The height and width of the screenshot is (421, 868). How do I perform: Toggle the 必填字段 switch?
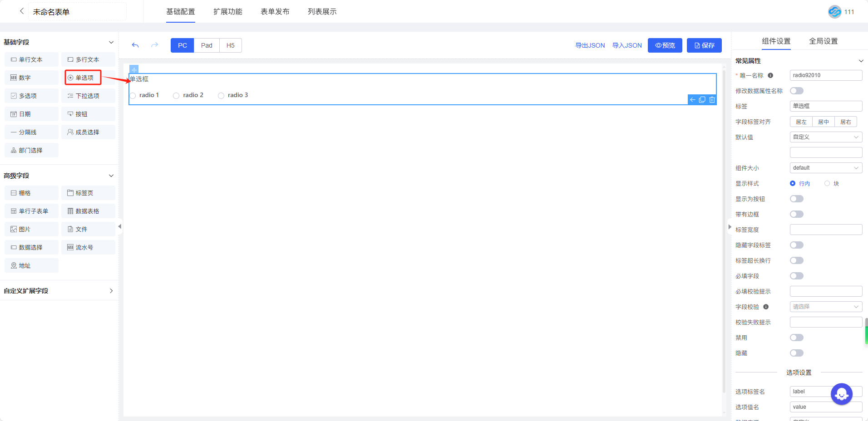pyautogui.click(x=796, y=276)
